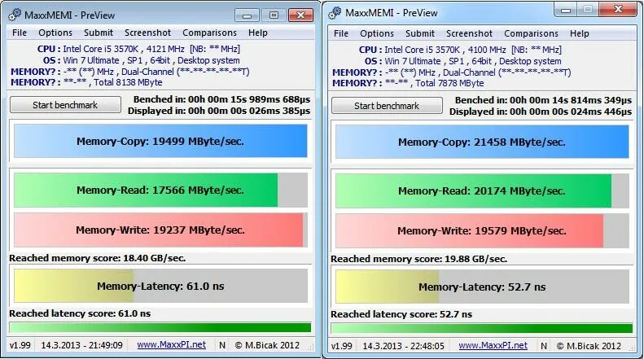This screenshot has width=644, height=359.
Task: Open Options menu in right MaxxMEMI window
Action: 377,33
